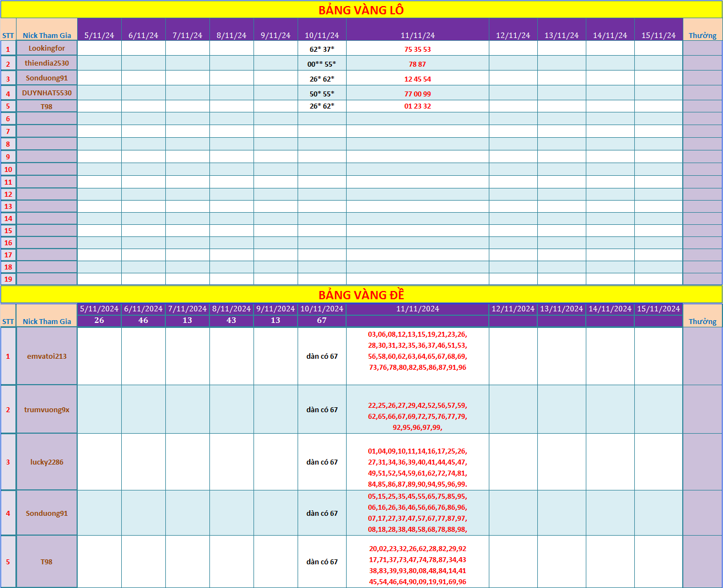
Task: Select Sonduong91 in the BẢNG VÀNG ĐỀ table
Action: (47, 513)
